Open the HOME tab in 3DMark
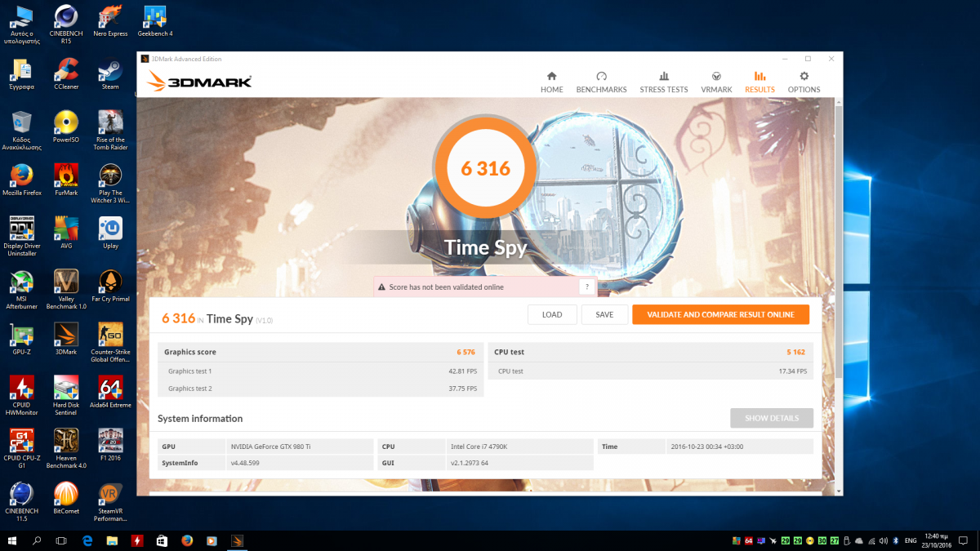This screenshot has height=551, width=980. (552, 82)
